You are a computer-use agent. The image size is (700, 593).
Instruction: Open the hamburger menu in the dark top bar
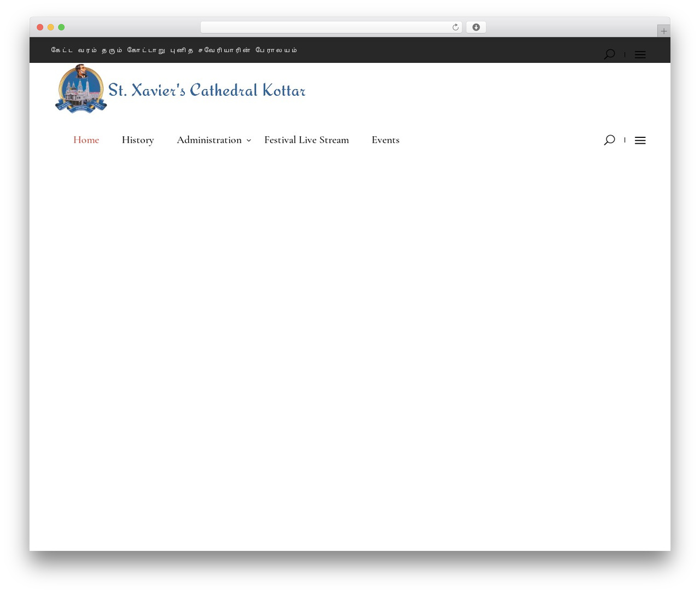click(x=640, y=55)
